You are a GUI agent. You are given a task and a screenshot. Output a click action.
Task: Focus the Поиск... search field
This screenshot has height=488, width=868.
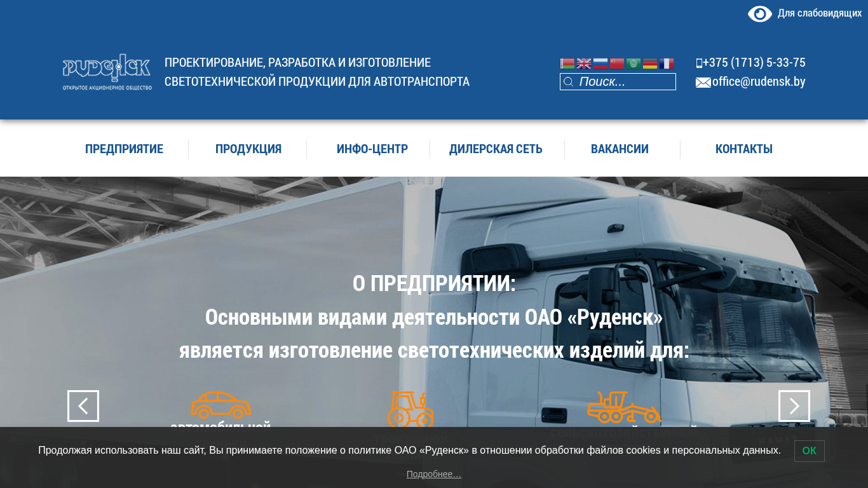(x=618, y=82)
